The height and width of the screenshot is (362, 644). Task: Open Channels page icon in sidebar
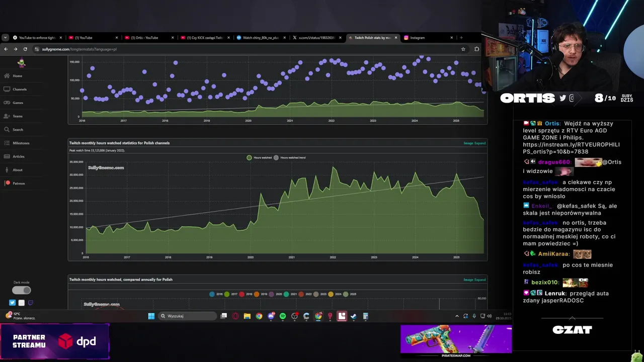pyautogui.click(x=7, y=89)
